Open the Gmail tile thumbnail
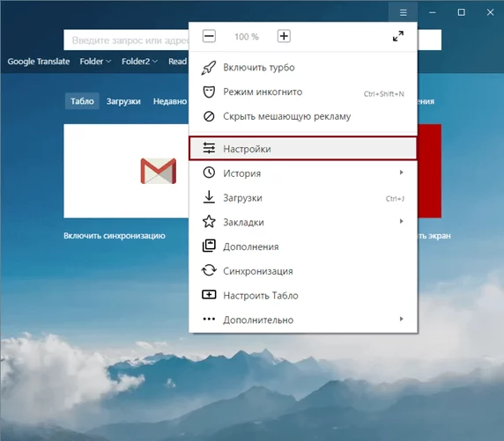The image size is (504, 441). pyautogui.click(x=126, y=171)
